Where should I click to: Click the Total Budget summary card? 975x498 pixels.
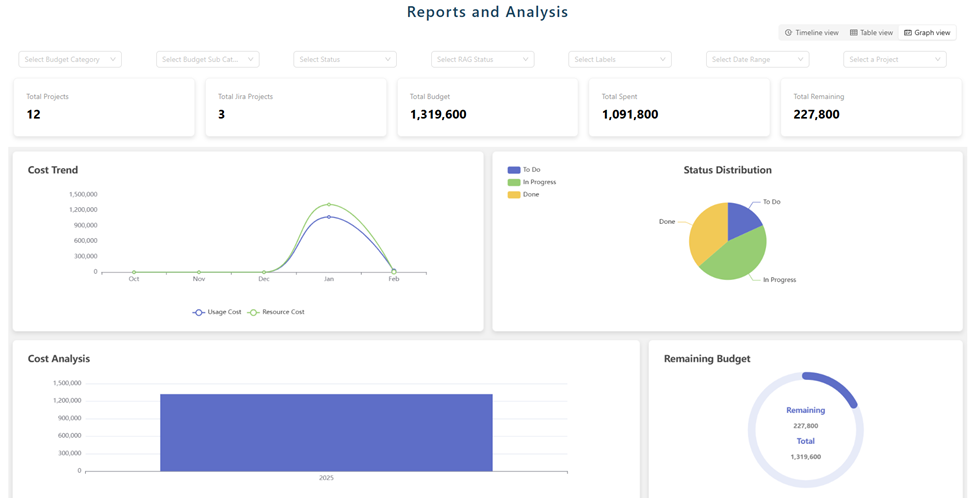(x=487, y=107)
